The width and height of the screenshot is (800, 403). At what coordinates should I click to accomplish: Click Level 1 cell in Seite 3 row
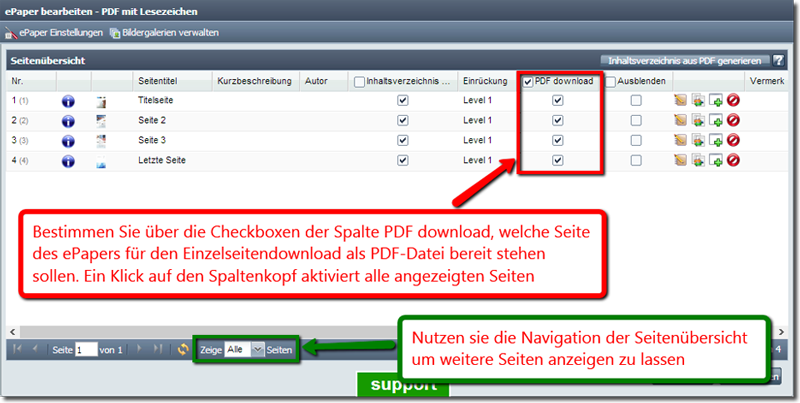pyautogui.click(x=478, y=140)
